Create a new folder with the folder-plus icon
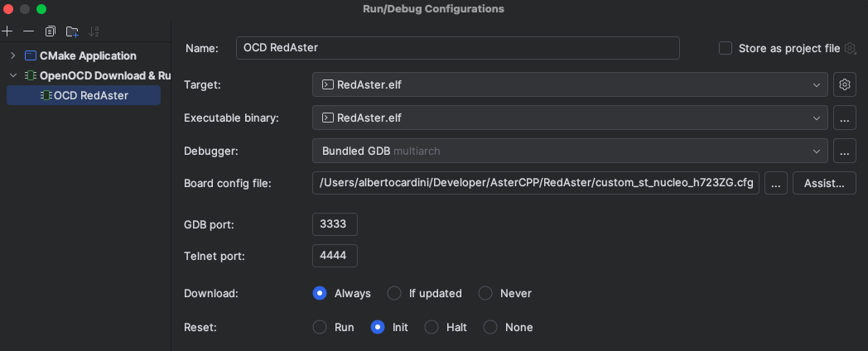 tap(72, 31)
